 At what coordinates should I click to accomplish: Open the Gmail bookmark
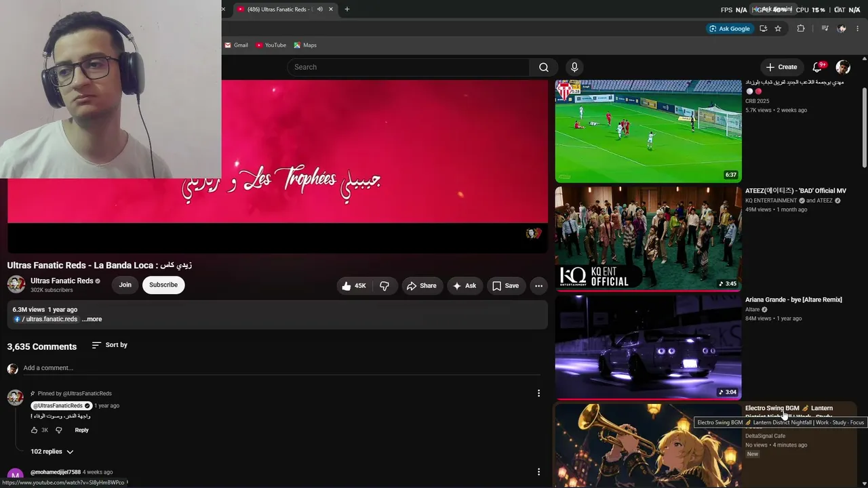click(x=237, y=45)
